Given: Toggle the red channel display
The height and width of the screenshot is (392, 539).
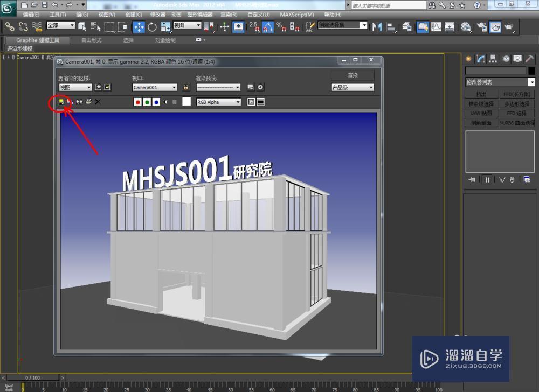Looking at the screenshot, I should (x=137, y=102).
